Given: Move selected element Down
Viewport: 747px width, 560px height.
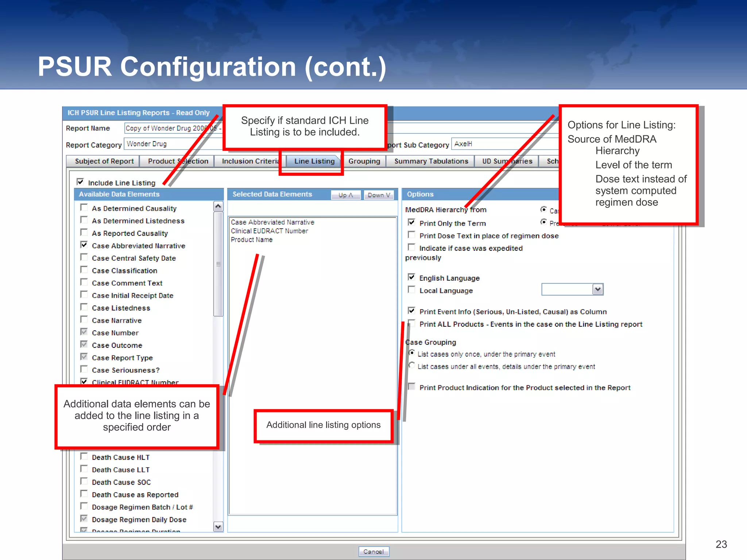Looking at the screenshot, I should click(379, 195).
